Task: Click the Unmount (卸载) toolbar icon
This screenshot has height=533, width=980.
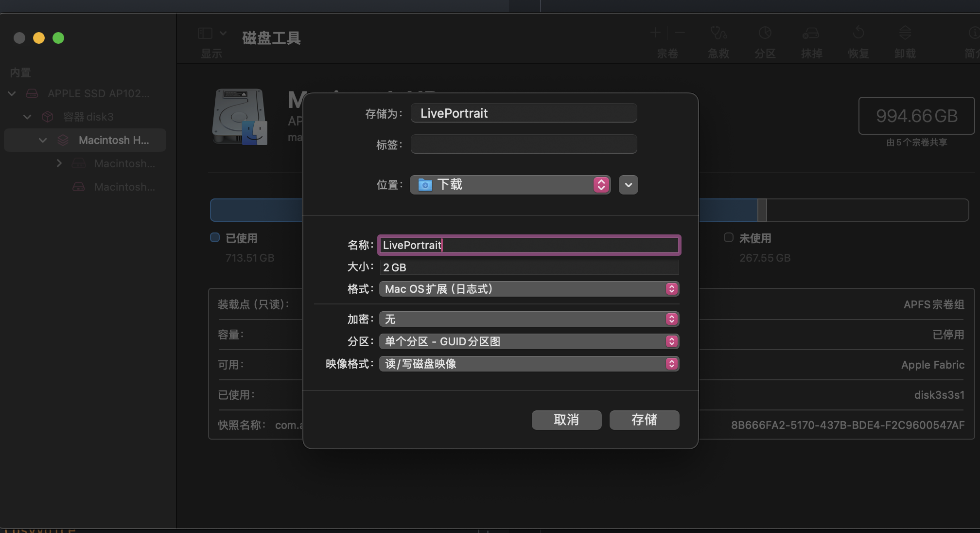Action: click(905, 33)
